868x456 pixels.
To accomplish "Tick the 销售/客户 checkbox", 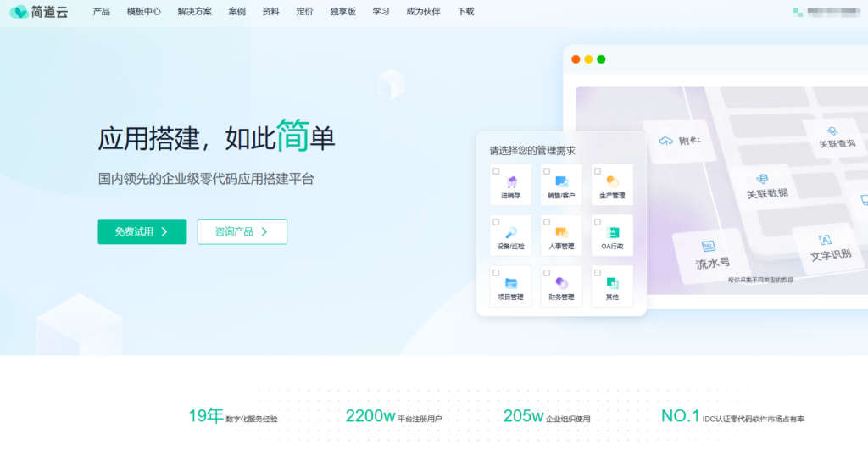I will [547, 171].
